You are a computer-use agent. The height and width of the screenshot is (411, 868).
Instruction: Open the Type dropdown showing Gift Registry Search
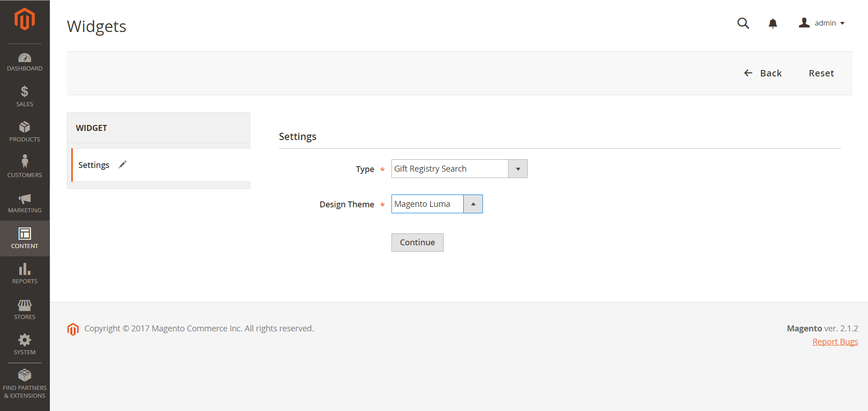[459, 168]
